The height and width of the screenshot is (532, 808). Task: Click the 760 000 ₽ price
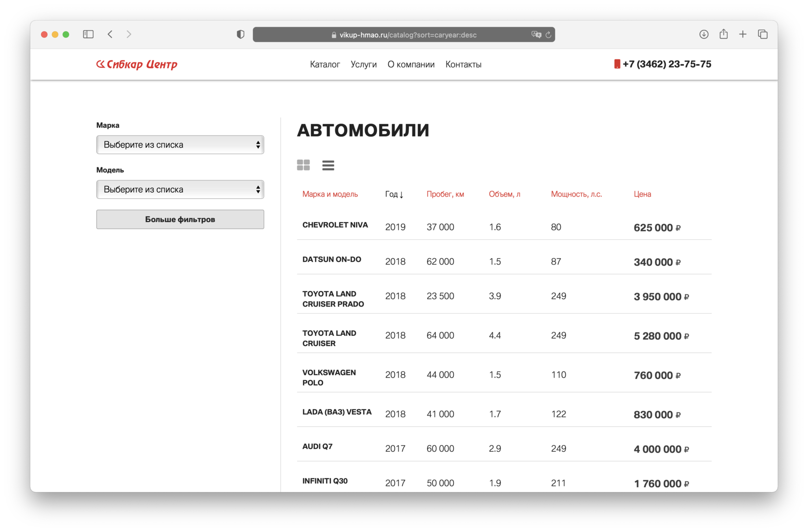click(657, 376)
